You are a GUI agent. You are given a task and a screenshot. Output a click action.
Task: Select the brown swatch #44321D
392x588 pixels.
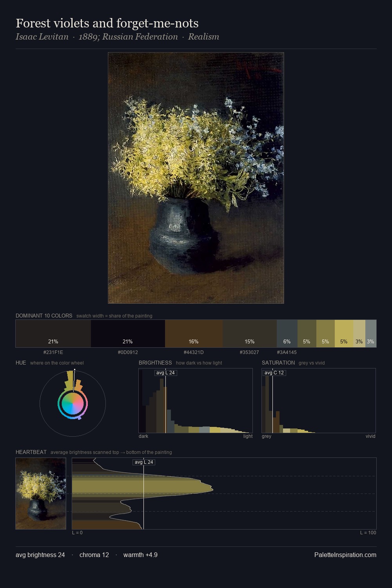pos(194,334)
